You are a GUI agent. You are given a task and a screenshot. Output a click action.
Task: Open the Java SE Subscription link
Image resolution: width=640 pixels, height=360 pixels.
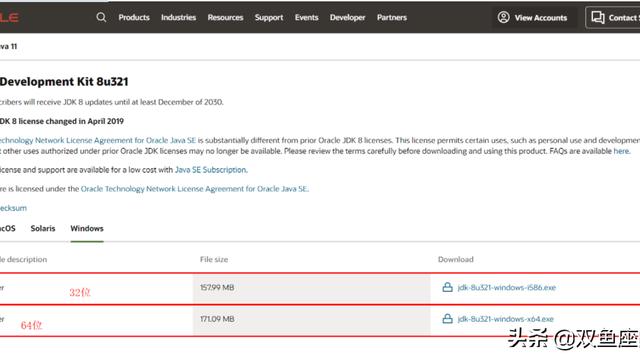point(211,170)
